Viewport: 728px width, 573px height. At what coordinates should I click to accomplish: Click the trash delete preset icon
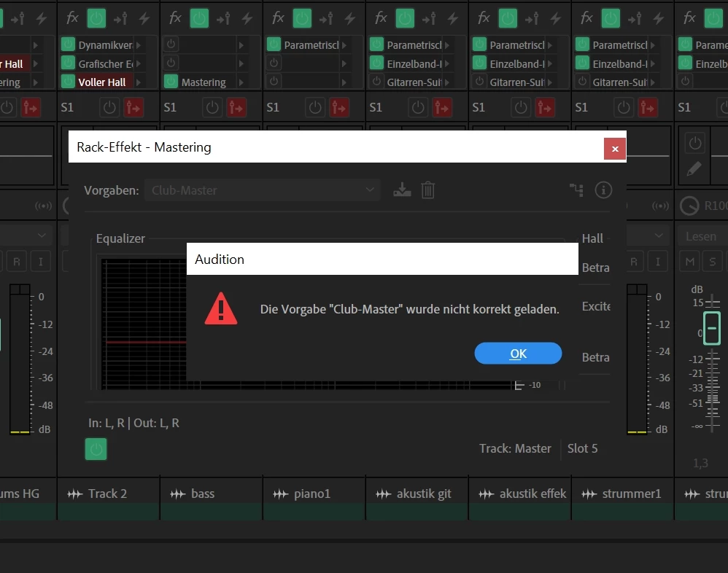coord(427,190)
